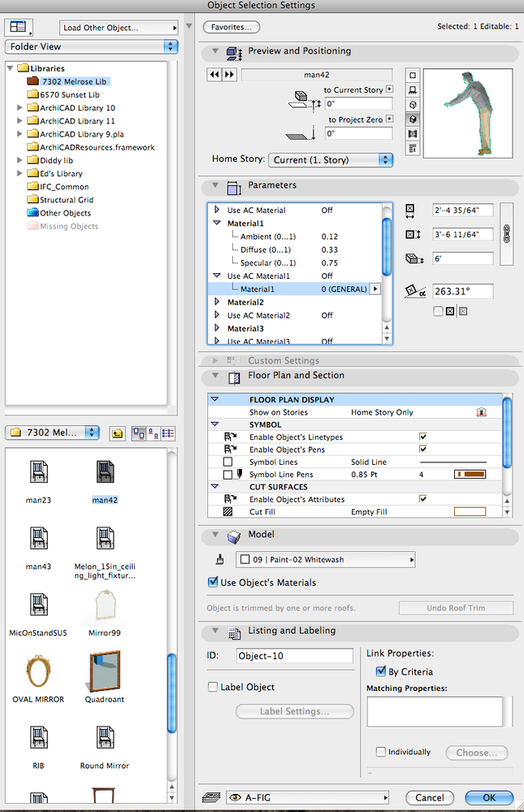Switch to small icons view

pos(154,433)
